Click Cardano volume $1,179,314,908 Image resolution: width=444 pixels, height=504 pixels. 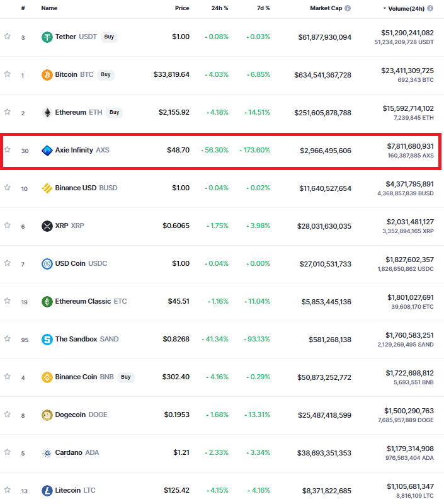click(410, 449)
